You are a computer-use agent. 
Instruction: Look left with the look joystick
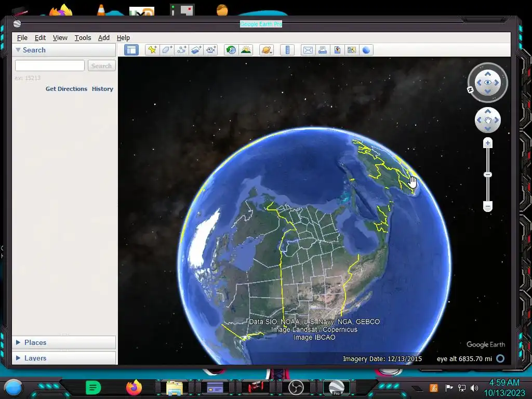point(478,83)
